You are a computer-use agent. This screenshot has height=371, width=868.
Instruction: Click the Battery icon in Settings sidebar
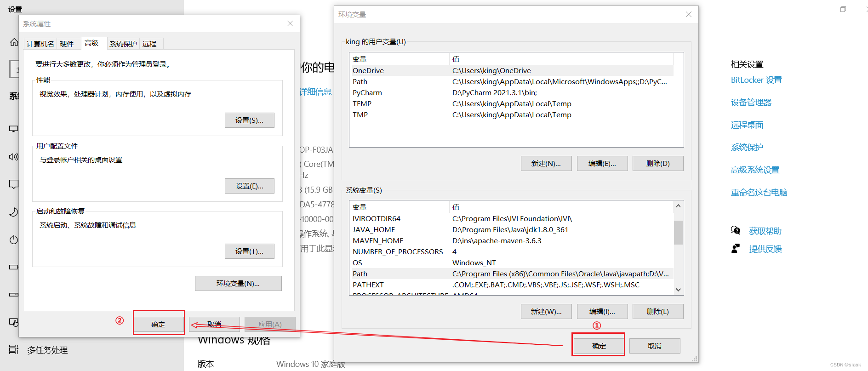tap(14, 267)
